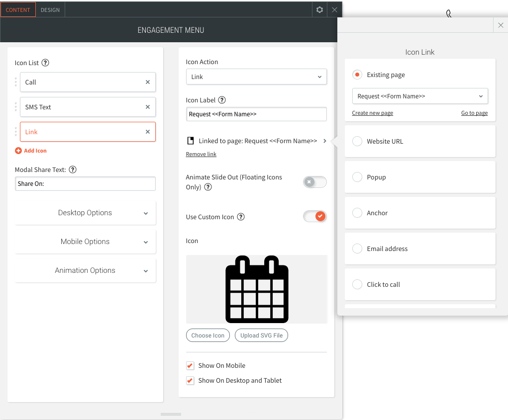Click the Modal Share Text input field

click(x=85, y=183)
